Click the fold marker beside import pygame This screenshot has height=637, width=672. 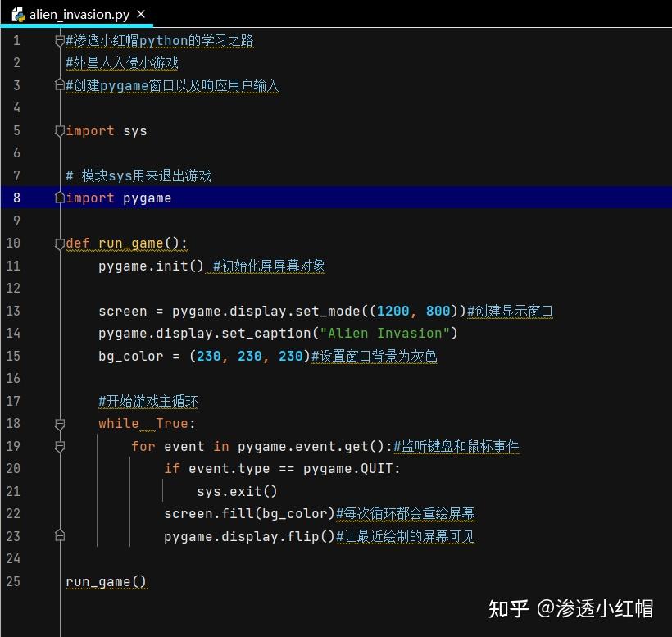pyautogui.click(x=60, y=198)
